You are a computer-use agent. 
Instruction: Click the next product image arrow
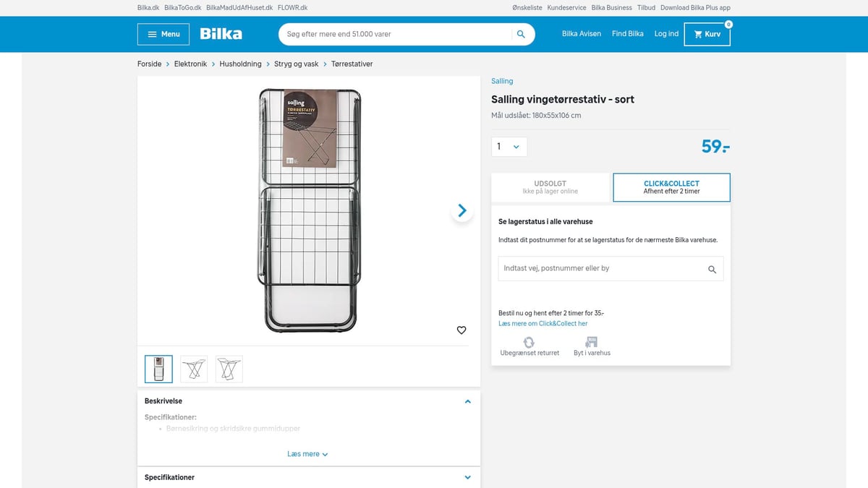pyautogui.click(x=461, y=210)
